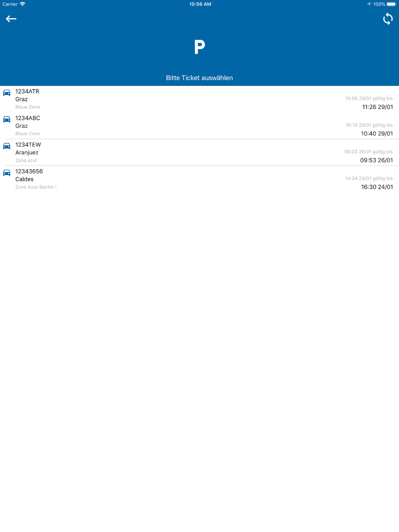The width and height of the screenshot is (399, 532).
Task: Select ticket with plate 1234ATR
Action: coord(199,99)
